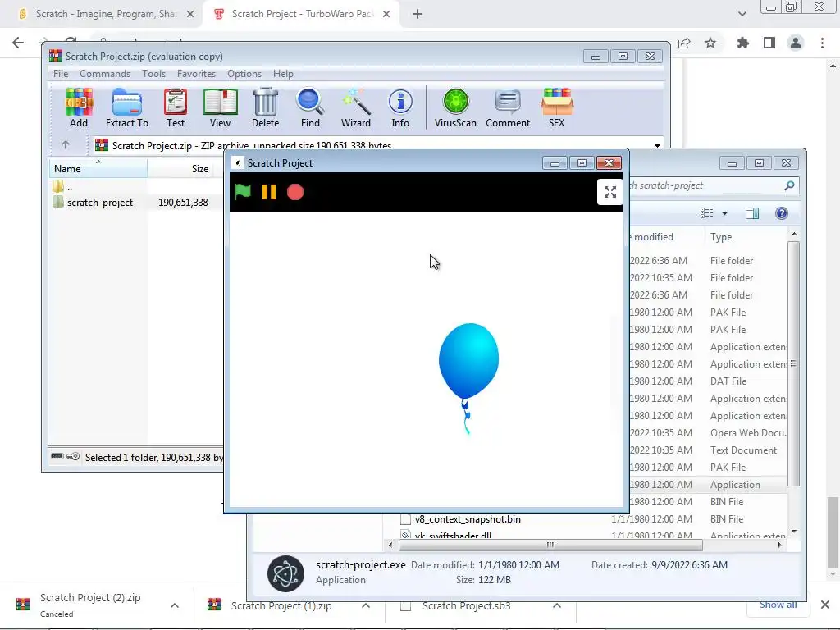Toggle the browser side panel icon
Image resolution: width=840 pixels, height=630 pixels.
coord(769,43)
